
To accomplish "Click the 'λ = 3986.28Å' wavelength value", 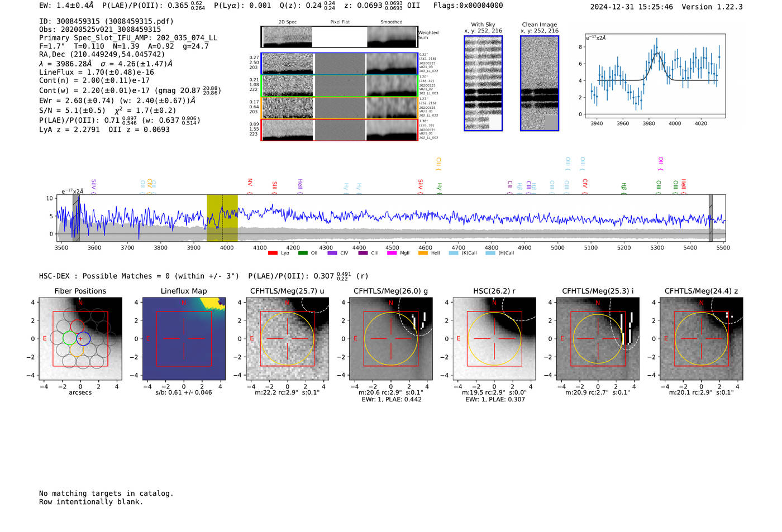I will click(65, 64).
